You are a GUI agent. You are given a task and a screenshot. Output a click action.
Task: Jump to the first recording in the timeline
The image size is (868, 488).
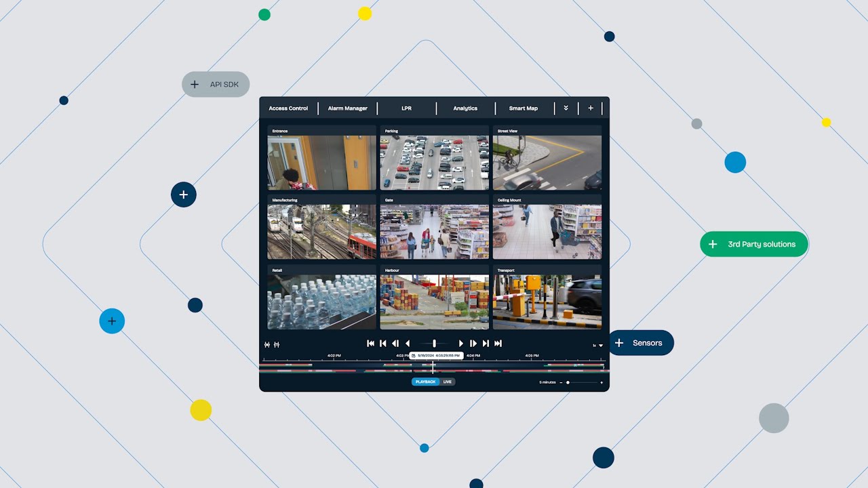370,344
